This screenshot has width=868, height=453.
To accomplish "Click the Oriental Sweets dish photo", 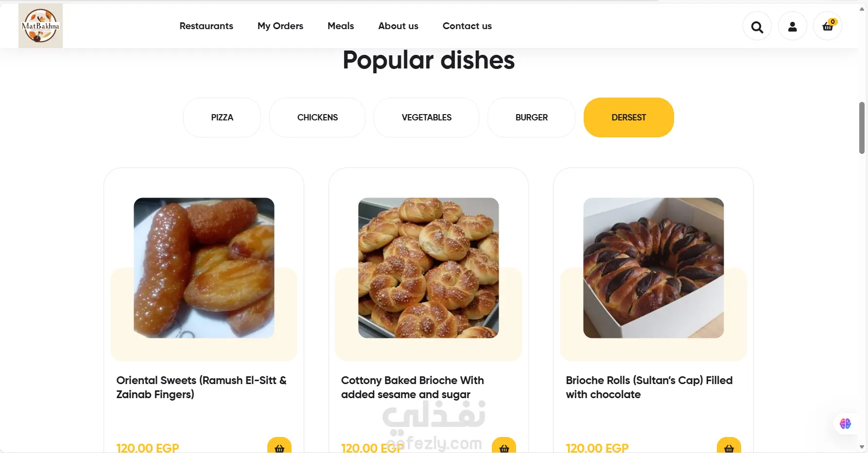I will (x=204, y=268).
